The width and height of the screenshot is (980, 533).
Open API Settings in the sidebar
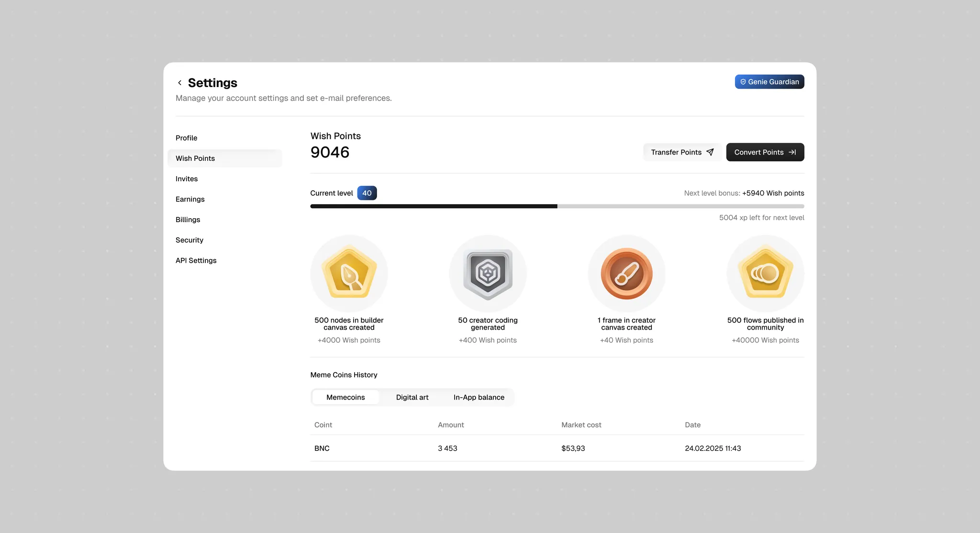[x=196, y=260]
